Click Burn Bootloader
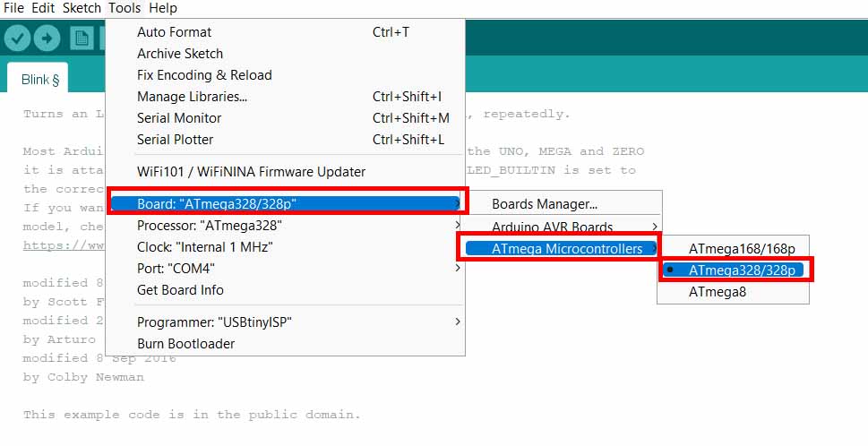 coord(286,344)
